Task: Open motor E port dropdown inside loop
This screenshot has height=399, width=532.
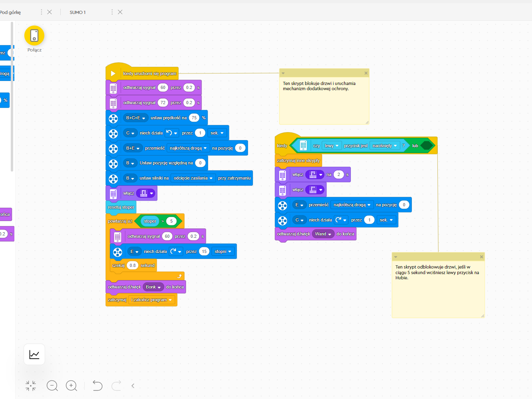Action: click(134, 251)
